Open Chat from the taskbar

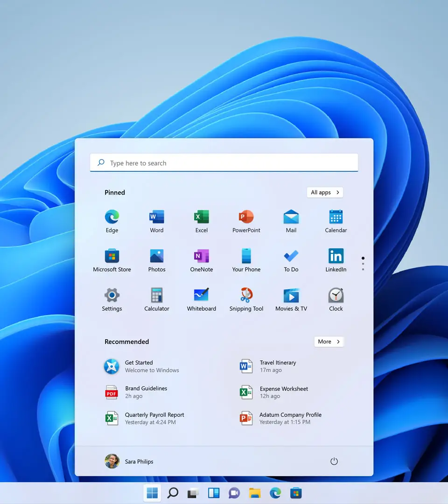point(234,493)
